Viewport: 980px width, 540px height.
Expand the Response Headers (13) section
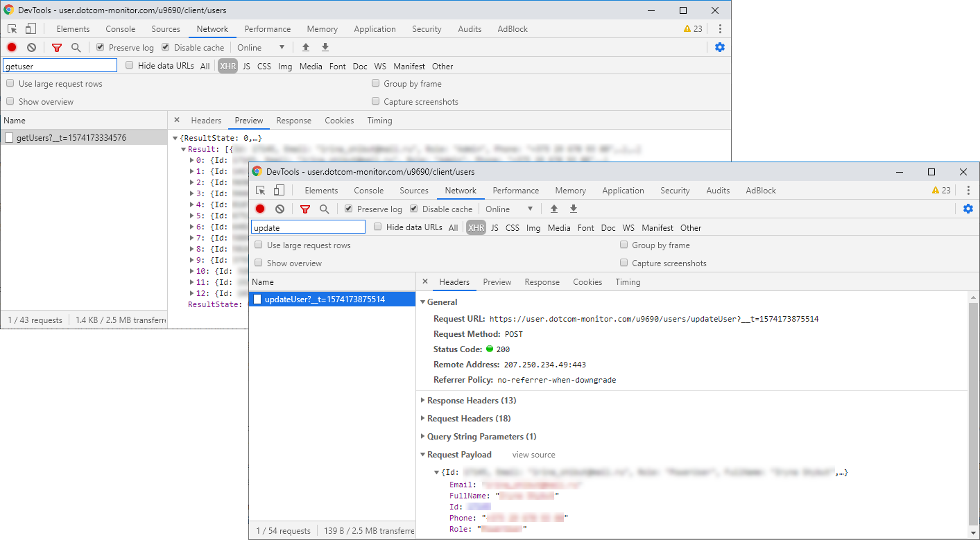(471, 401)
